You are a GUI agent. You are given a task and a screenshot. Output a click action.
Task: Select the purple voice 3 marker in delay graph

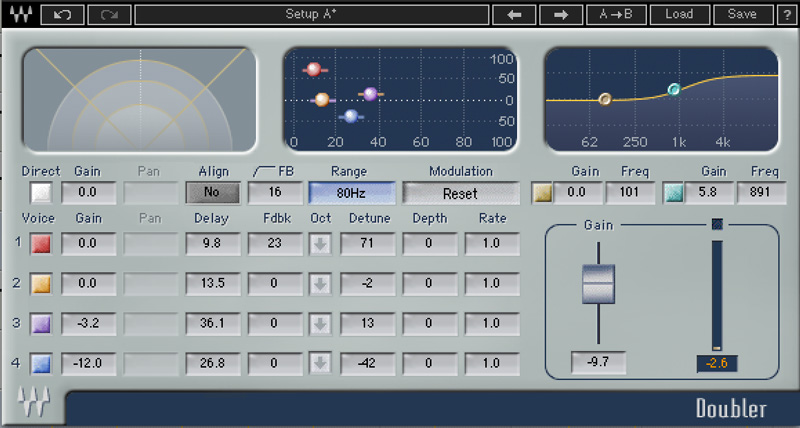(370, 94)
